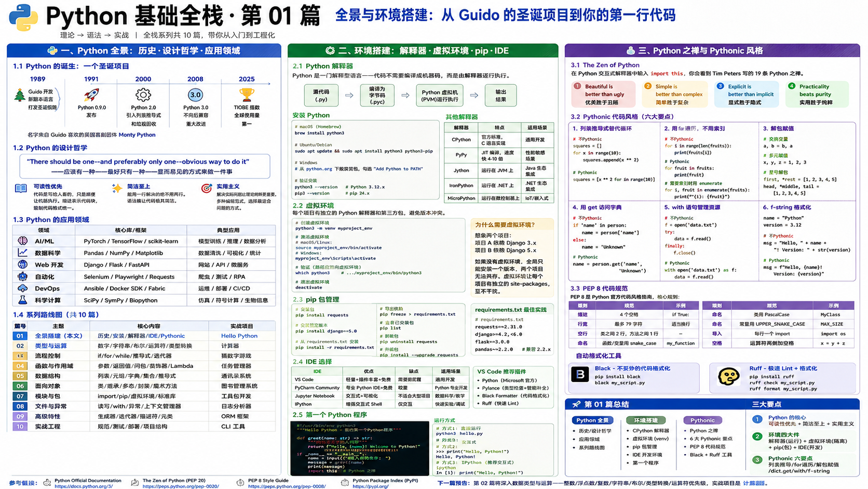Click 全景搭建（本文）in roadmap row 01
This screenshot has height=489, width=868.
coord(59,336)
